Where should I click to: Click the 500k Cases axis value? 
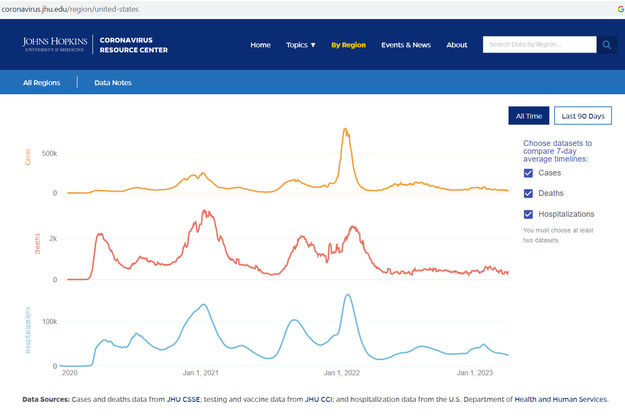click(x=49, y=153)
